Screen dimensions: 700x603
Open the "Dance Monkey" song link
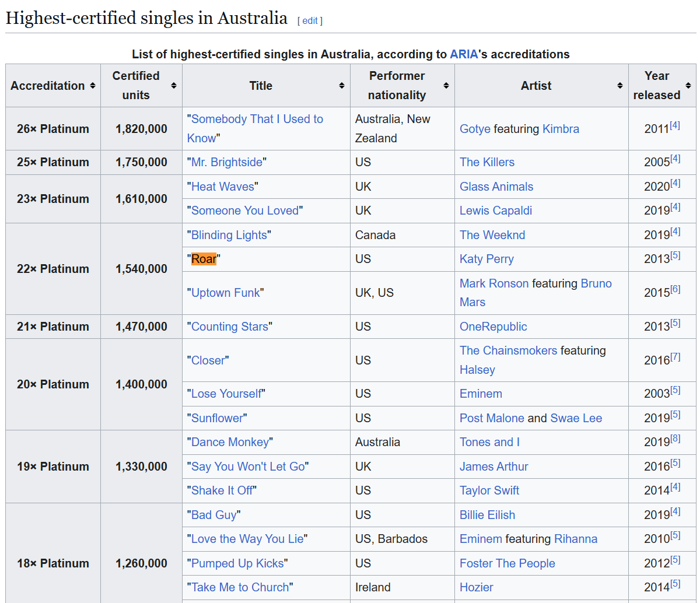click(230, 442)
